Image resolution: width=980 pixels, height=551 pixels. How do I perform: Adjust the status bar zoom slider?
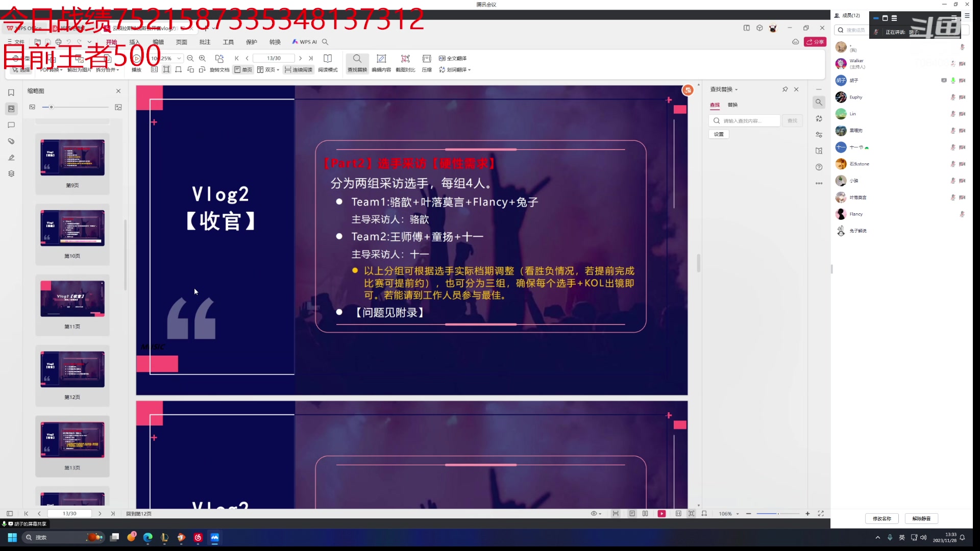coord(778,514)
